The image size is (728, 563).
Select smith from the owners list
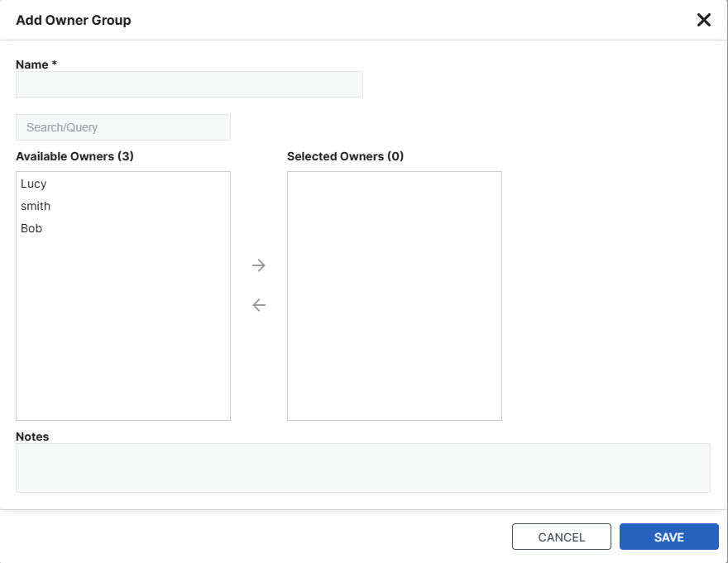[x=36, y=206]
